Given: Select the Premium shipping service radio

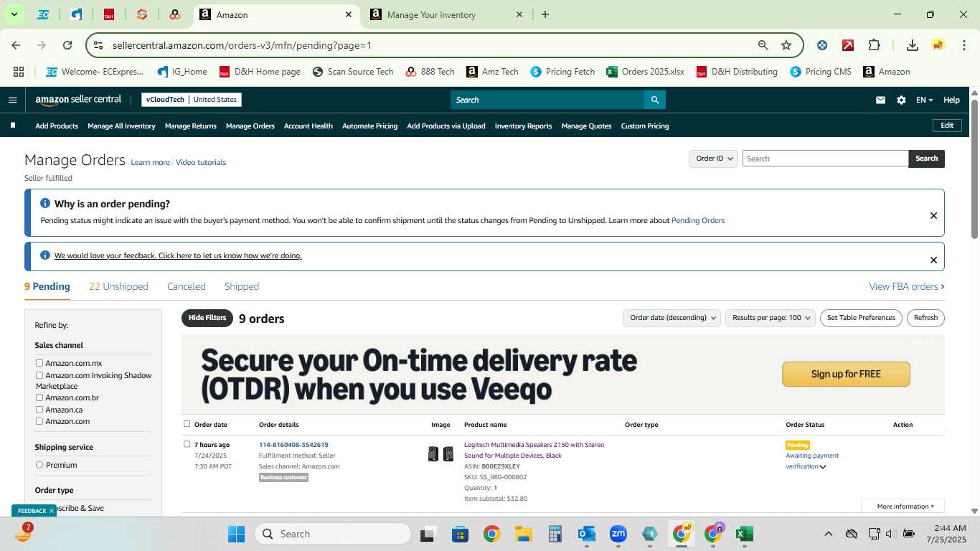Looking at the screenshot, I should click(39, 465).
